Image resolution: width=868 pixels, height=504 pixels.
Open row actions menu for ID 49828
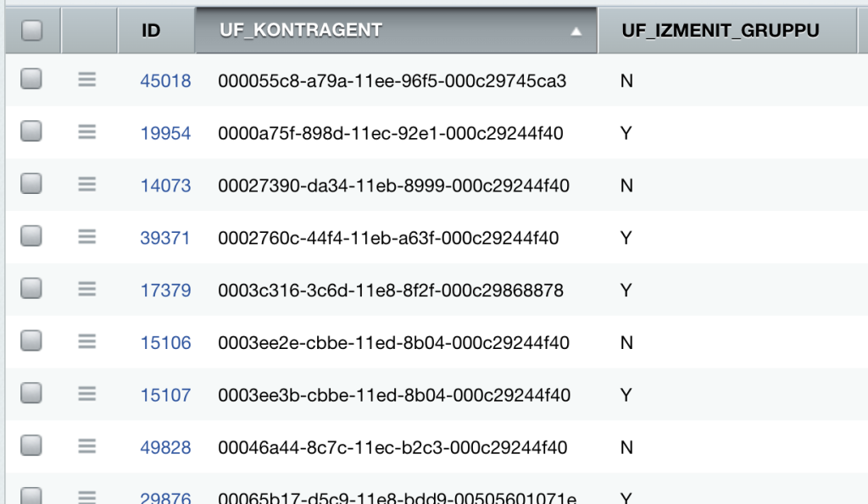click(87, 446)
